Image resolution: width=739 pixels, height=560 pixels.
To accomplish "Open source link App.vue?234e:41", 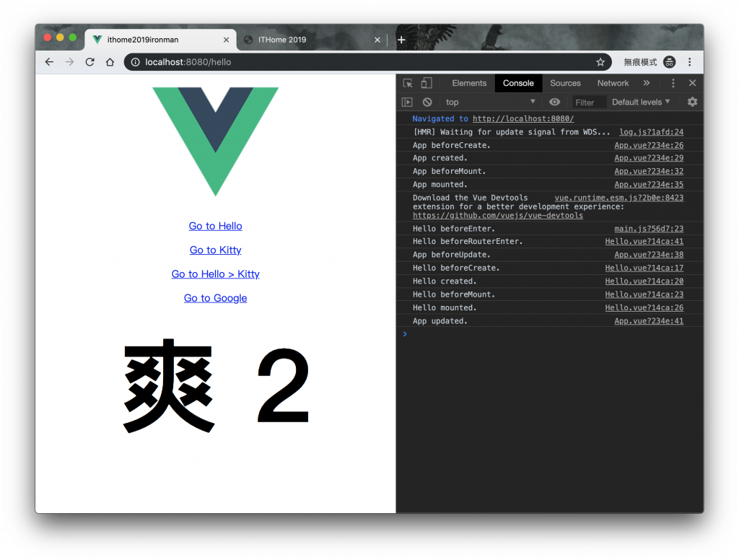I will (649, 321).
